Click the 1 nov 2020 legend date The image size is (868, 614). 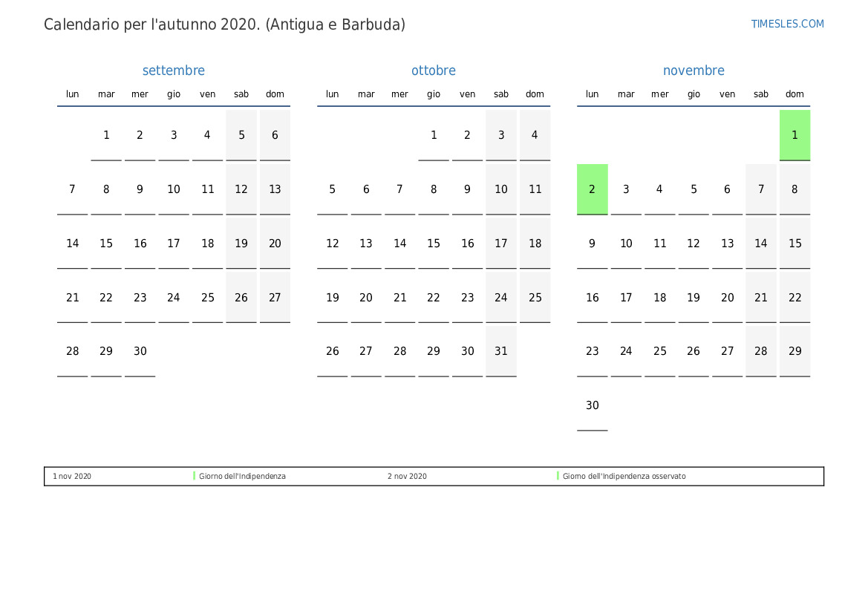[x=72, y=477]
